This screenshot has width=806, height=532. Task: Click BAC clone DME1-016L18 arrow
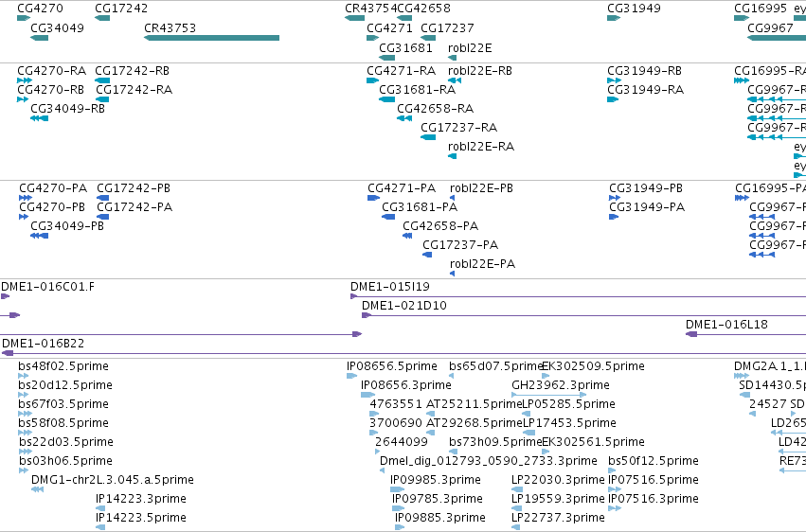coord(691,334)
